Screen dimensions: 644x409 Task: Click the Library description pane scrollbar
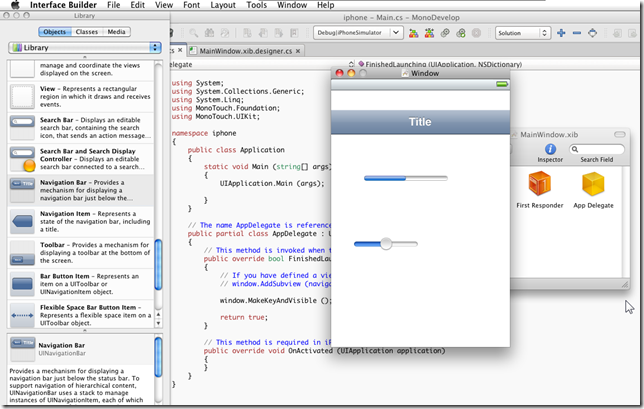click(158, 357)
